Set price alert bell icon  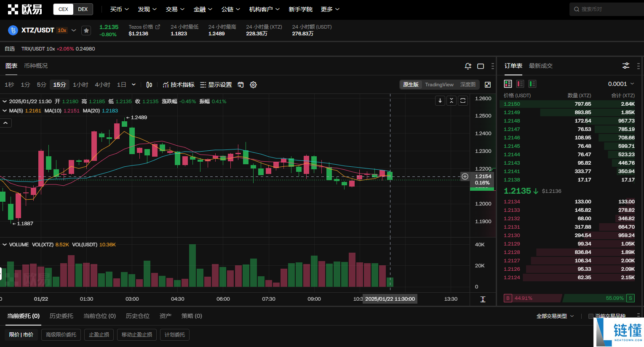pyautogui.click(x=468, y=66)
